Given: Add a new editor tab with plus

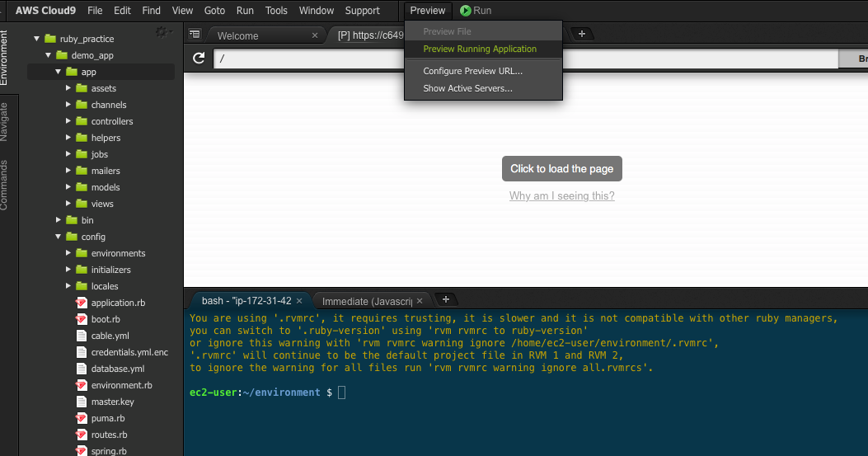Looking at the screenshot, I should pyautogui.click(x=582, y=34).
